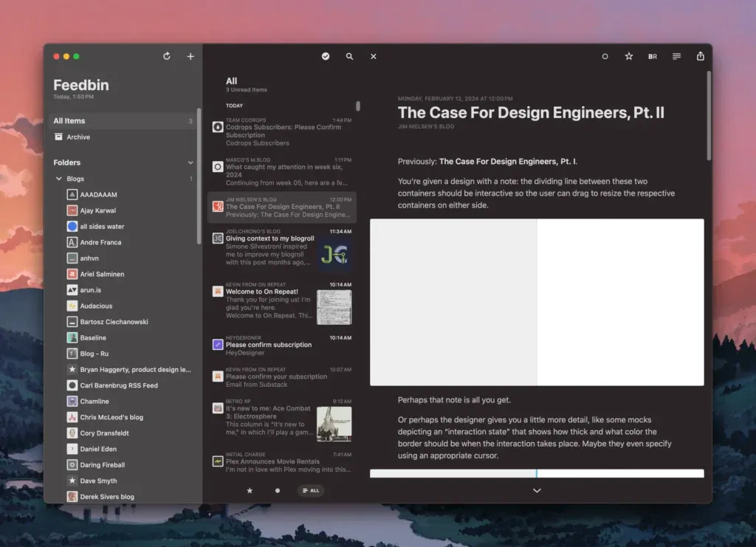Follow The Case For Design Engineers, Pt. I link

point(507,162)
